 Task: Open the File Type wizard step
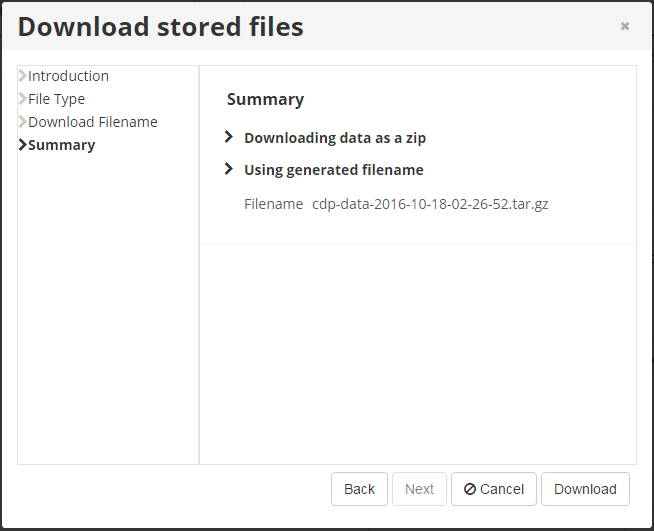pos(56,99)
